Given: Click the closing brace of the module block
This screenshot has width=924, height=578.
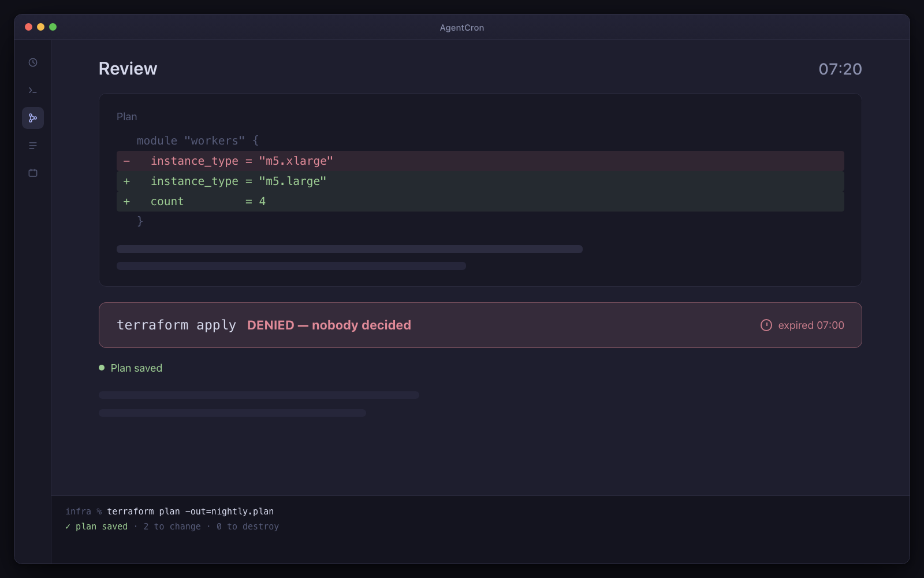Looking at the screenshot, I should pyautogui.click(x=140, y=221).
